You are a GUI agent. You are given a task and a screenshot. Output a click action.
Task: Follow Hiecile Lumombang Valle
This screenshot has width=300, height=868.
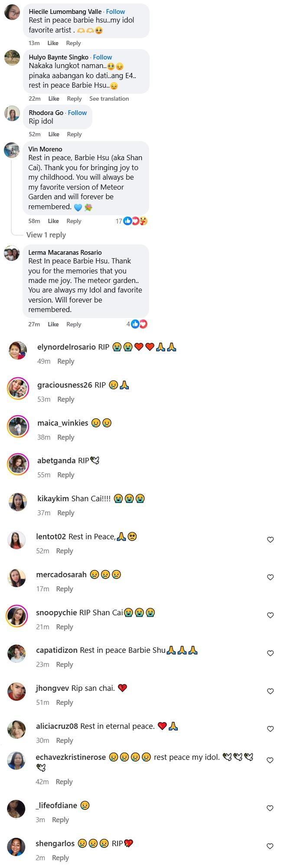(x=115, y=12)
